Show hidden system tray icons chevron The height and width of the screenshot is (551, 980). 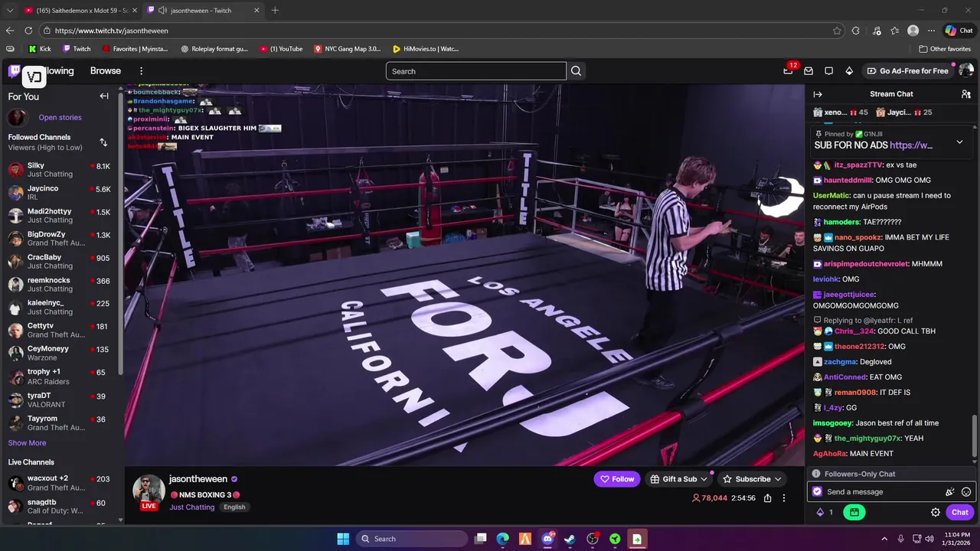pyautogui.click(x=884, y=539)
